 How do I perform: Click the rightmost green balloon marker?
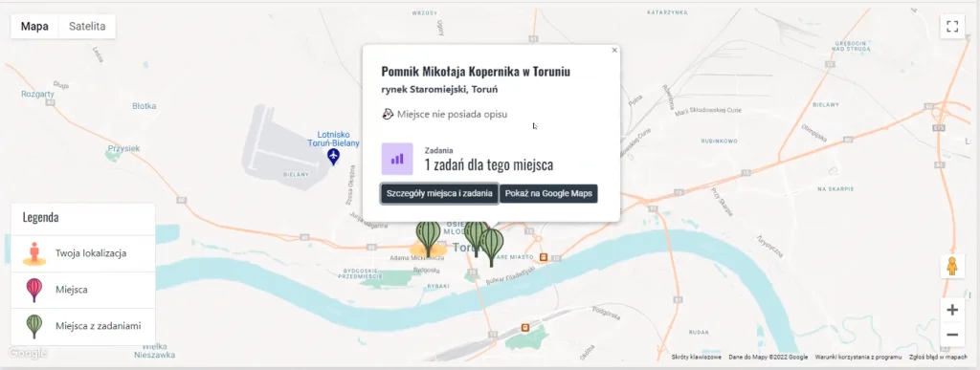[x=492, y=246]
